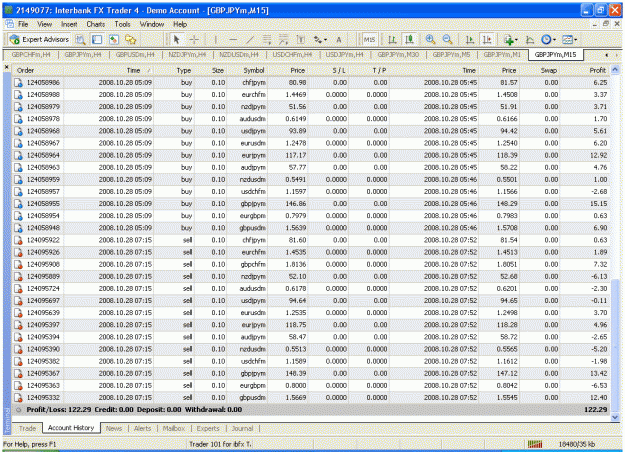Switch chart to candlestick mode
Image resolution: width=625 pixels, height=452 pixels.
[409, 39]
